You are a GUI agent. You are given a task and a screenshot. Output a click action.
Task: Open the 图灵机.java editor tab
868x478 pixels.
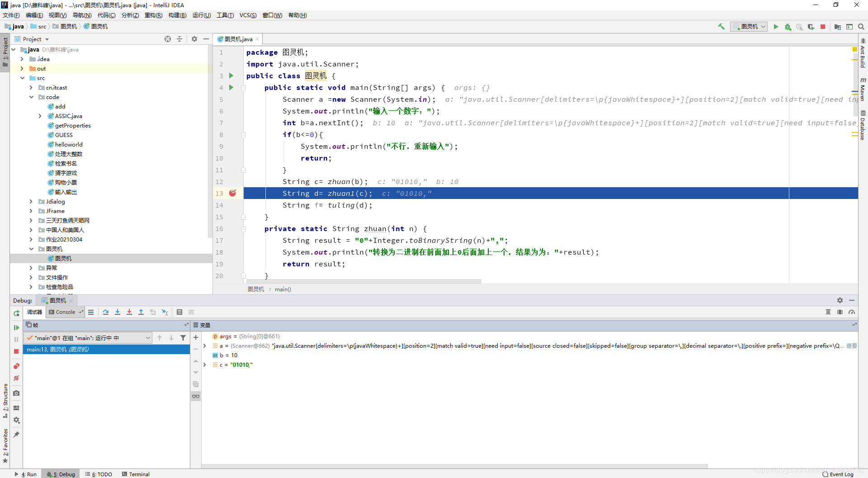pyautogui.click(x=238, y=39)
